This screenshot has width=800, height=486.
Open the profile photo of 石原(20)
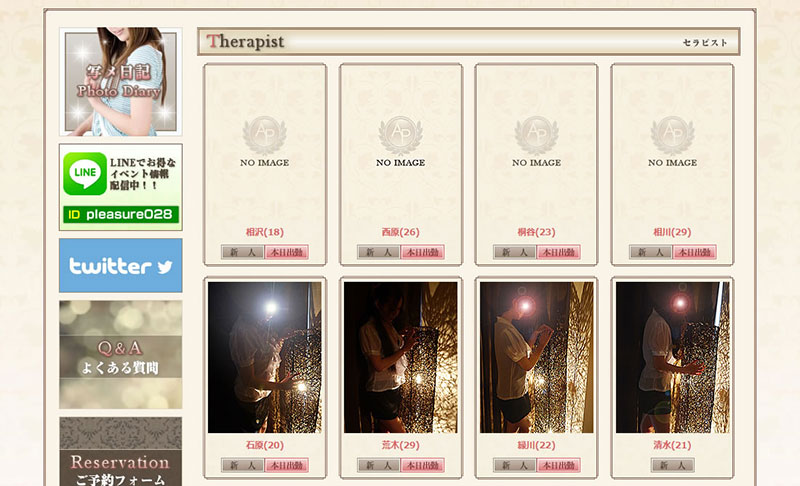[x=264, y=357]
